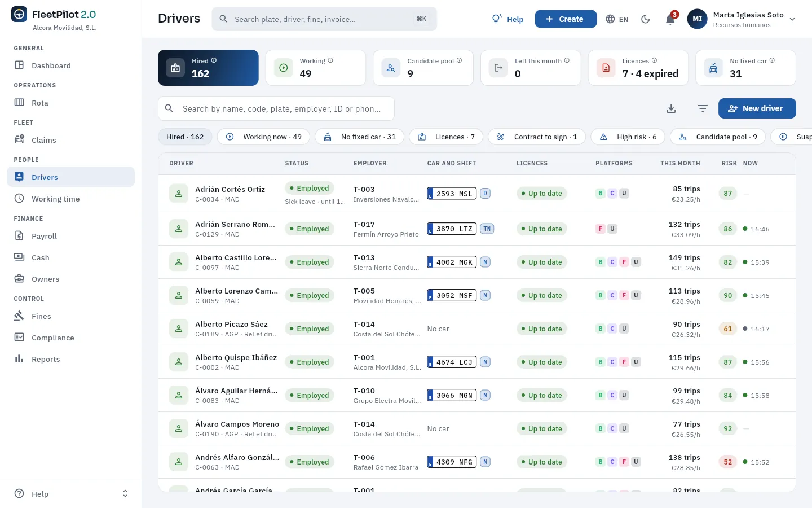Focus the driver name search field
The height and width of the screenshot is (508, 812).
click(x=276, y=108)
